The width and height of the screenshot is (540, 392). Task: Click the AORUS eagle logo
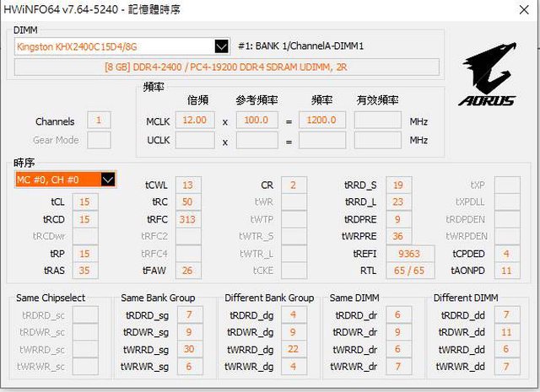(486, 77)
